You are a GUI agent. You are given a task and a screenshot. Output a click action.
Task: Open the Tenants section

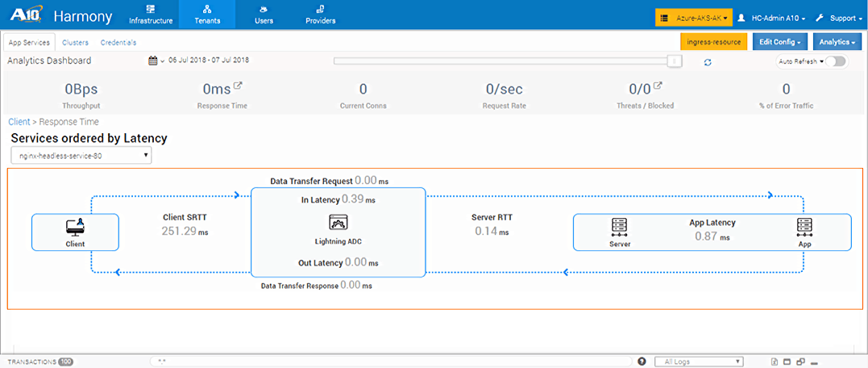[207, 15]
